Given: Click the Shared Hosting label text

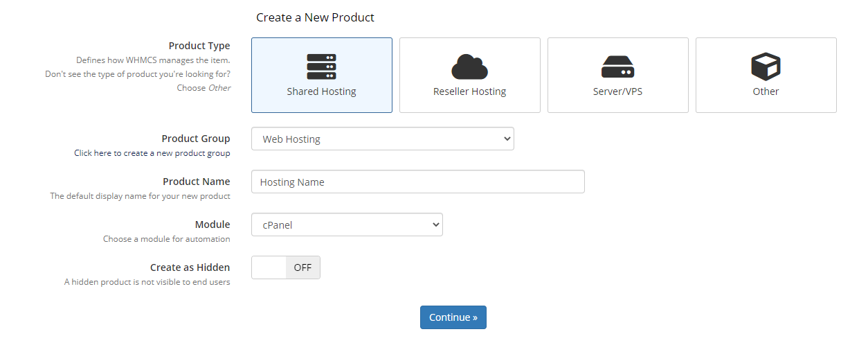Looking at the screenshot, I should [322, 91].
